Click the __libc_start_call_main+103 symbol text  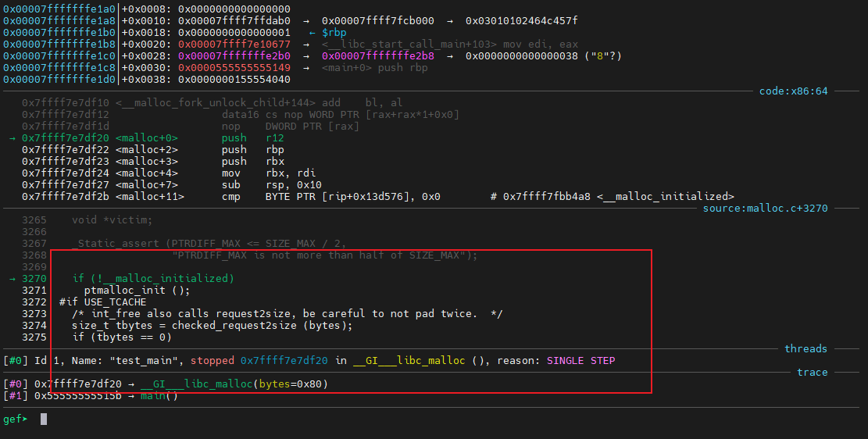coord(397,45)
